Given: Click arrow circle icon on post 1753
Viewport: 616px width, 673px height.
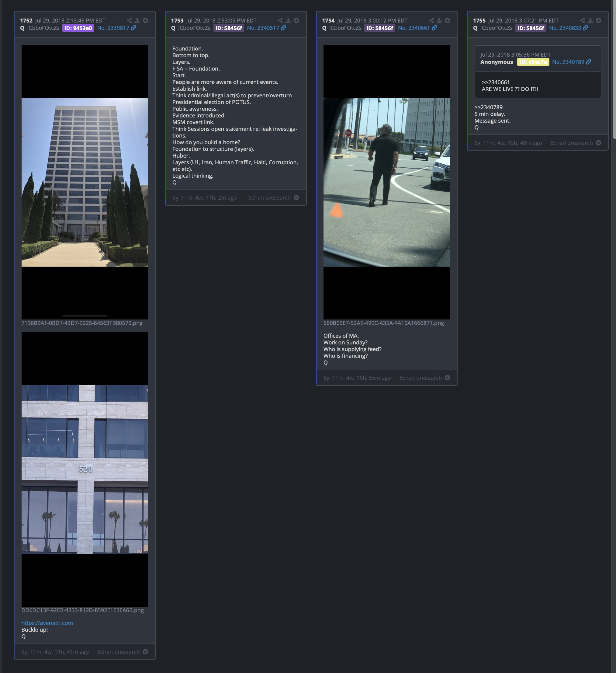Looking at the screenshot, I should pos(296,20).
